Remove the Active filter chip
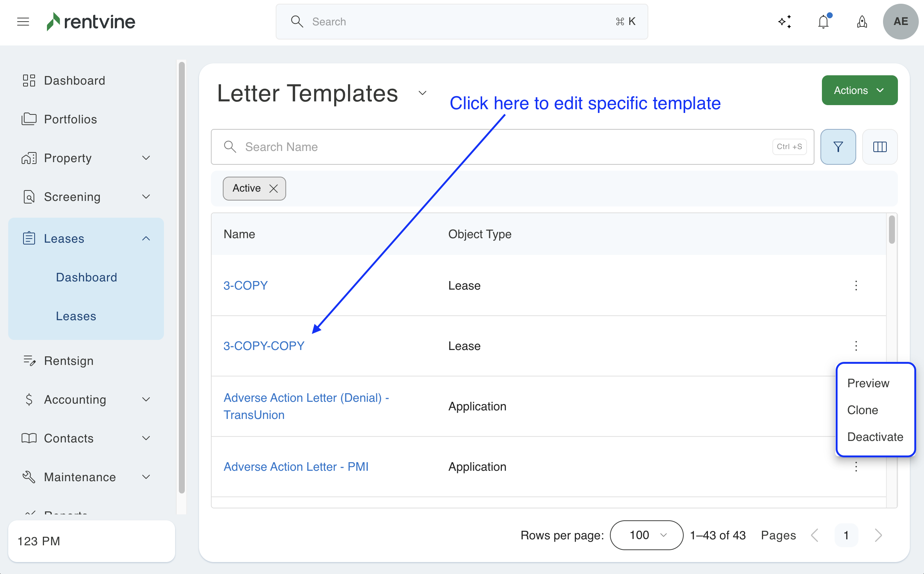924x574 pixels. coord(273,188)
